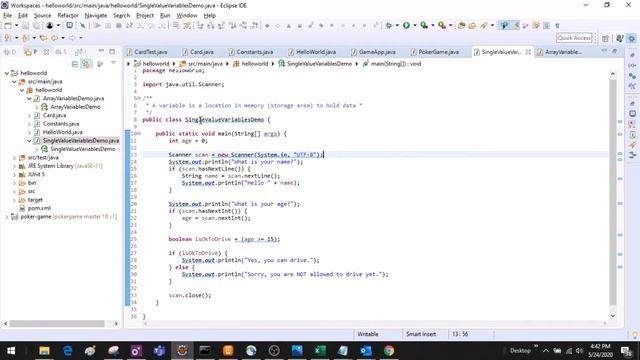Click SingleValueVariablesDemo in the breadcrumb
This screenshot has width=640, height=360.
[x=319, y=64]
